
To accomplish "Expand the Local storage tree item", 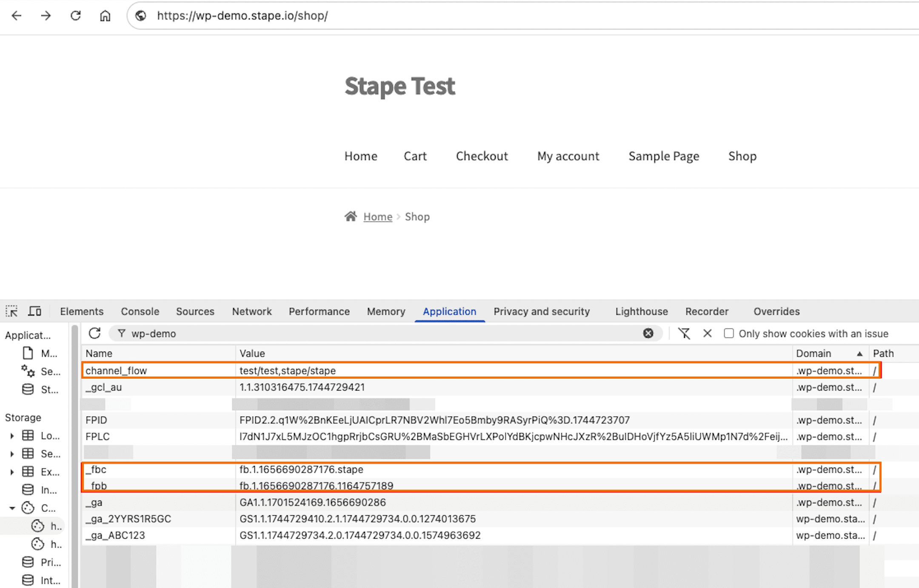I will [12, 436].
